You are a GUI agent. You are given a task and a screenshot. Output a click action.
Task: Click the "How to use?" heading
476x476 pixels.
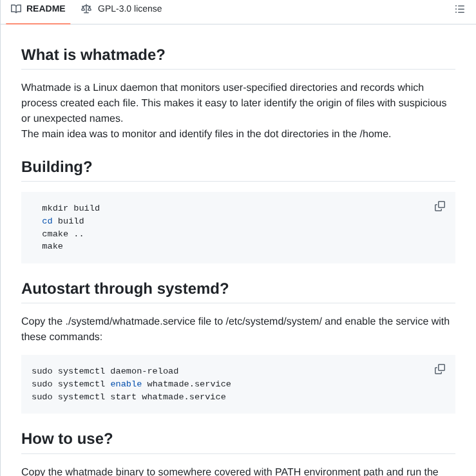point(67,439)
